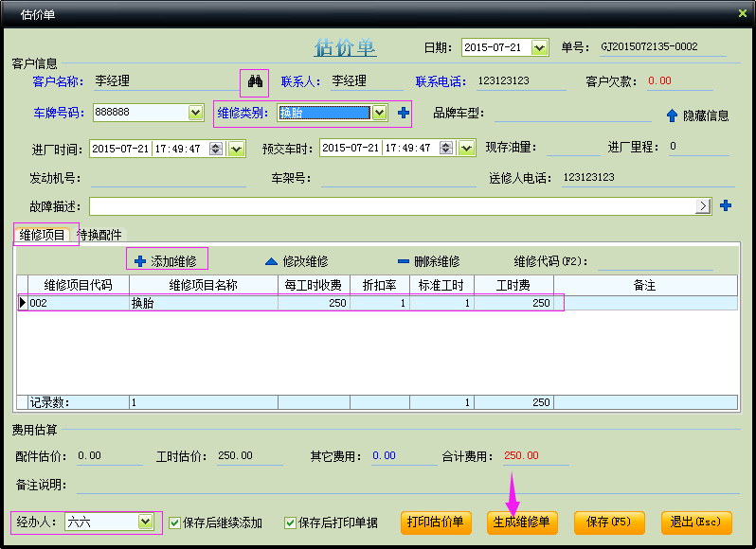Open the 经办人 dropdown

pyautogui.click(x=146, y=522)
